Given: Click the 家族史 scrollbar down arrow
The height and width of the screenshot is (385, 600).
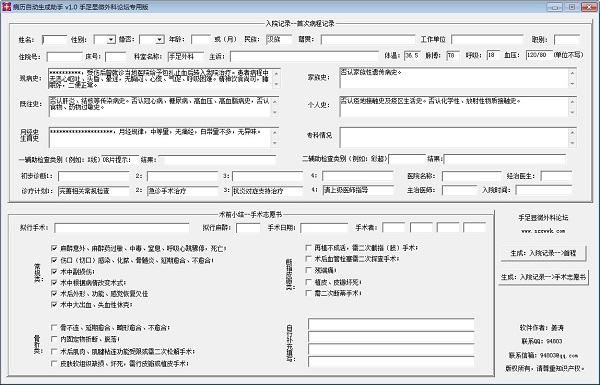Looking at the screenshot, I should 572,84.
